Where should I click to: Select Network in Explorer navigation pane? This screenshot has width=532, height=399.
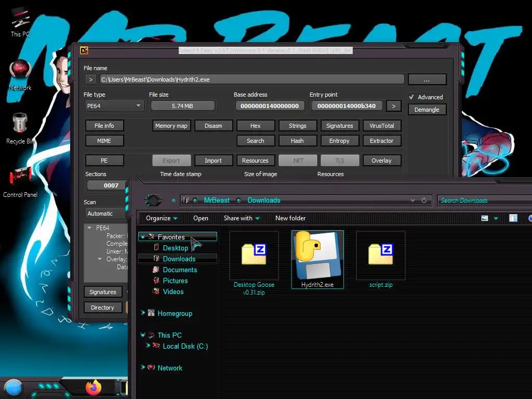170,368
